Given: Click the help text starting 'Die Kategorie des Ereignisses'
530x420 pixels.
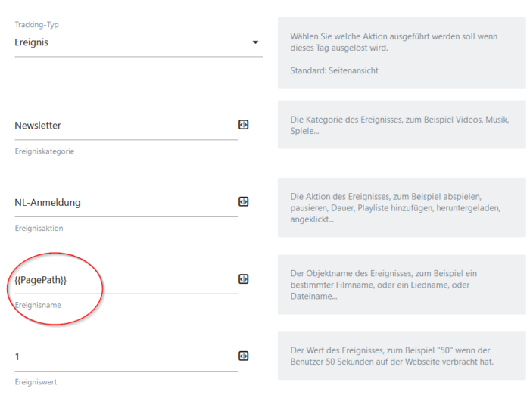Looking at the screenshot, I should 400,126.
